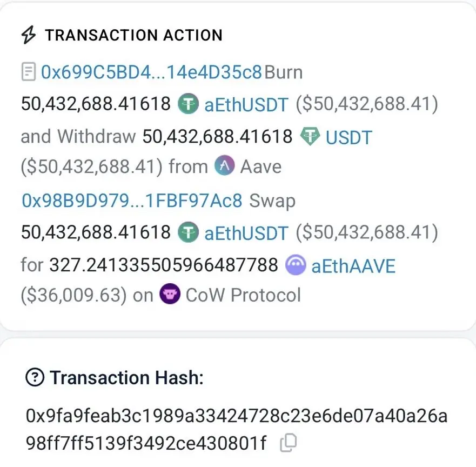Open the USDT token link after Withdraw

tap(349, 137)
